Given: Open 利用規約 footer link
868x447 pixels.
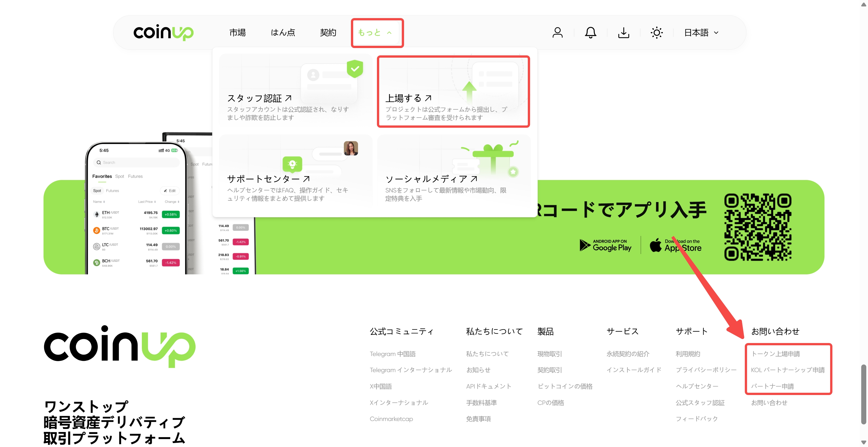Looking at the screenshot, I should pos(688,354).
